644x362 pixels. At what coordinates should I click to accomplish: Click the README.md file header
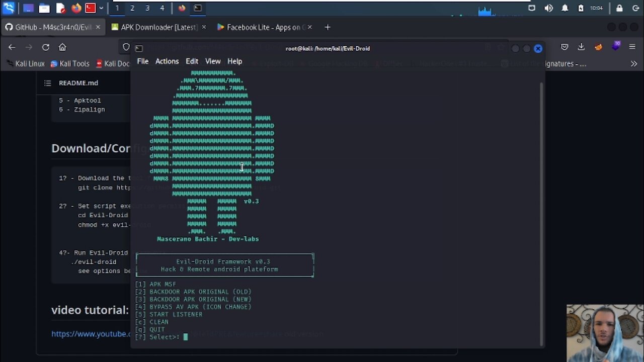[78, 83]
